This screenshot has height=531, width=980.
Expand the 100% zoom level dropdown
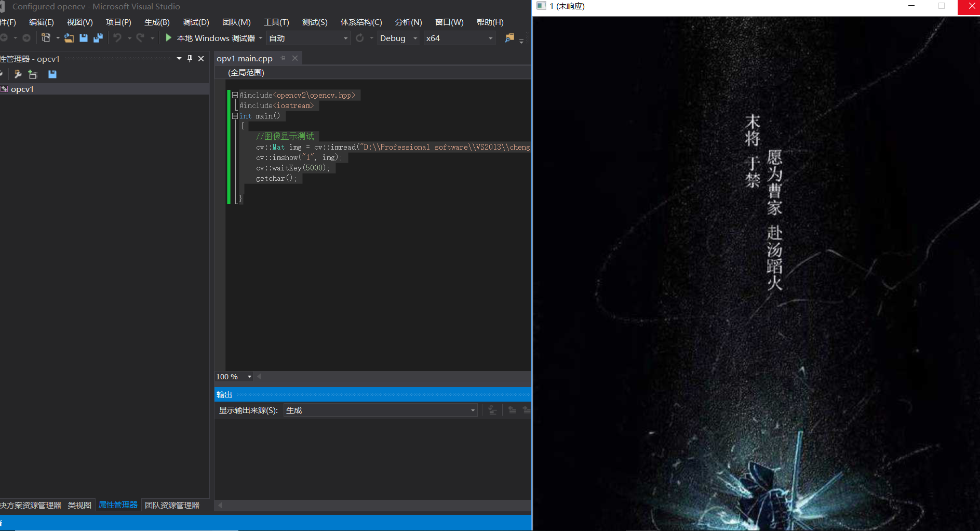pyautogui.click(x=249, y=376)
